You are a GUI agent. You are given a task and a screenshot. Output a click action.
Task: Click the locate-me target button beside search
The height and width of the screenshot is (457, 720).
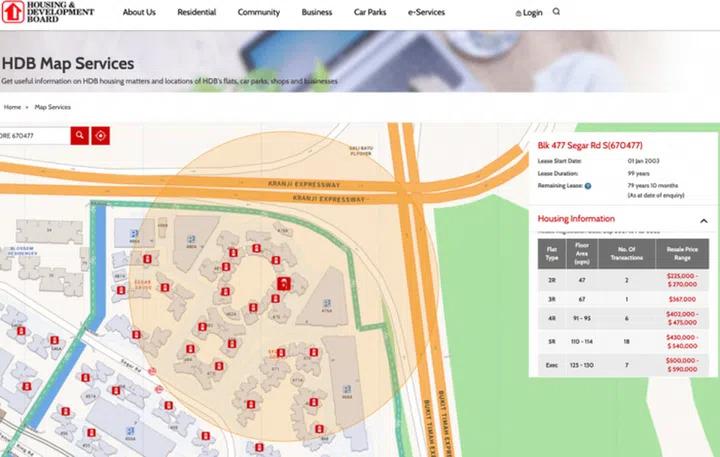click(x=100, y=135)
